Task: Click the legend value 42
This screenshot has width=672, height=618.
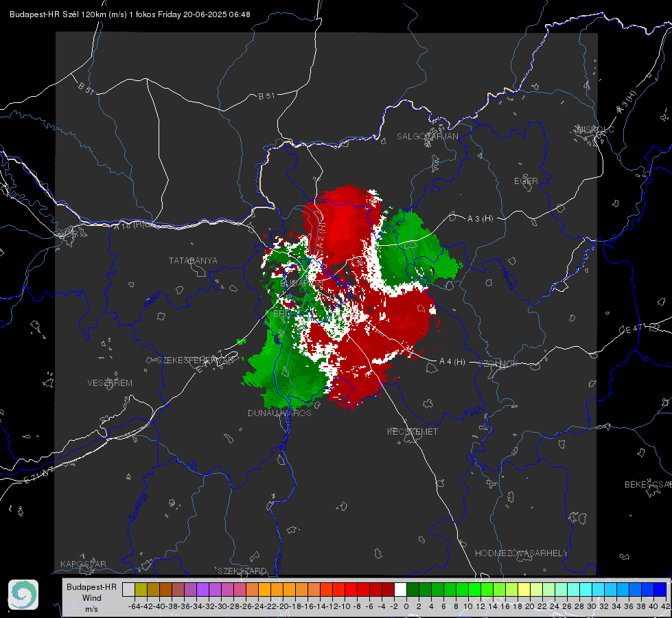Action: pyautogui.click(x=666, y=606)
